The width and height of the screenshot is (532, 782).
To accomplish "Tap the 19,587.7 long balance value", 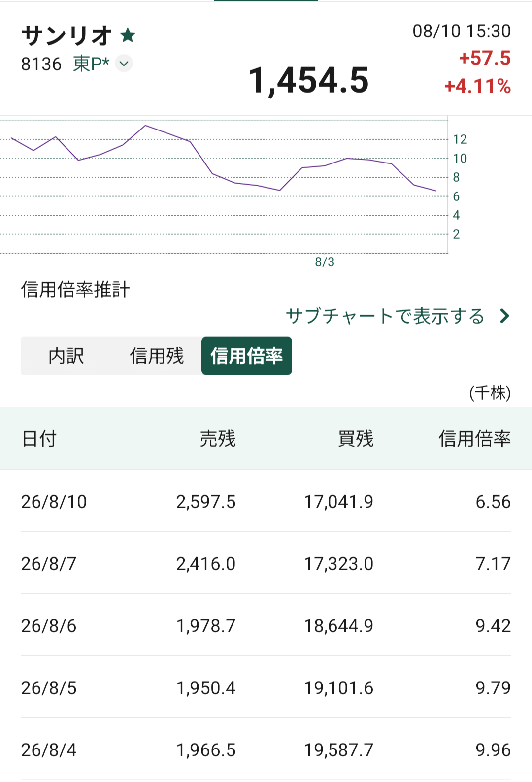I will pos(339,750).
